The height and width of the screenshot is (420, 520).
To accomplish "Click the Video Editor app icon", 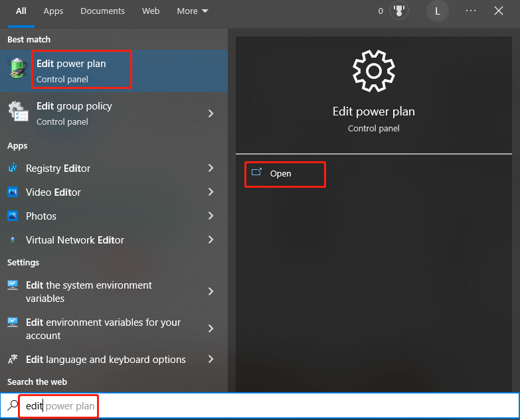I will tap(13, 192).
